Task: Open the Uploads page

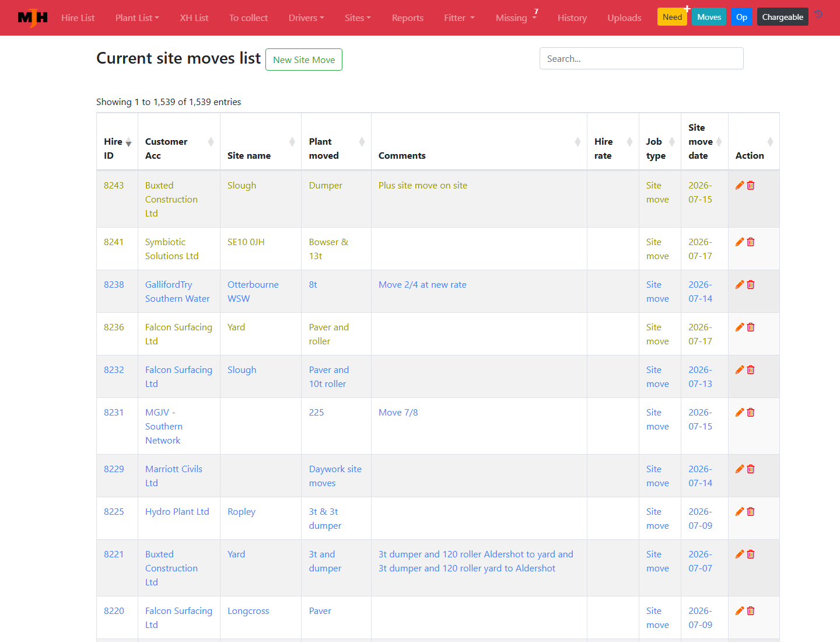Action: click(624, 18)
